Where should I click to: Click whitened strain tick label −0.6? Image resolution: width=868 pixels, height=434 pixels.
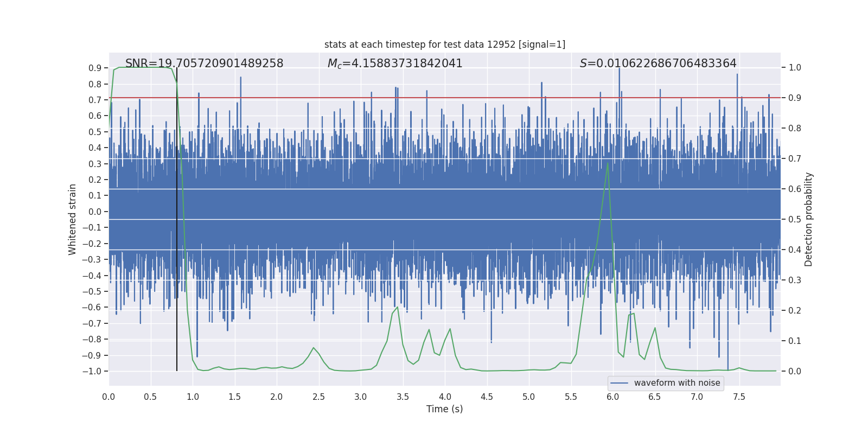click(x=92, y=307)
